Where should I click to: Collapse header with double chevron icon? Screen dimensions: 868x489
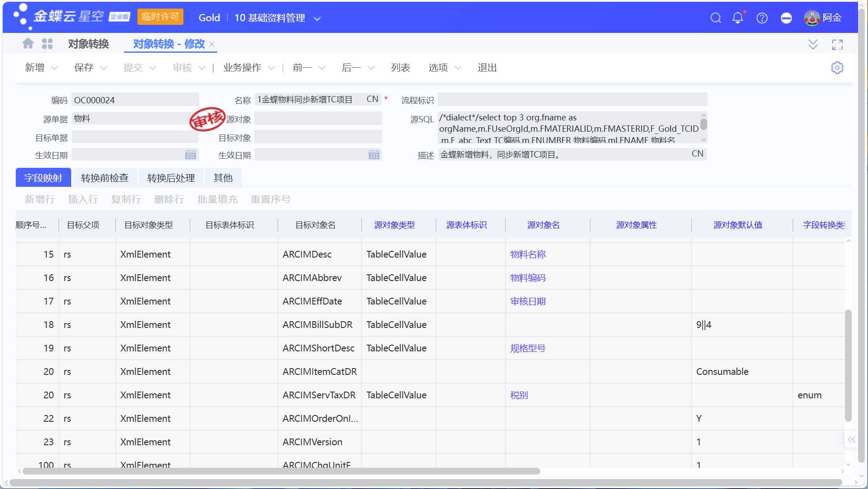tap(813, 44)
